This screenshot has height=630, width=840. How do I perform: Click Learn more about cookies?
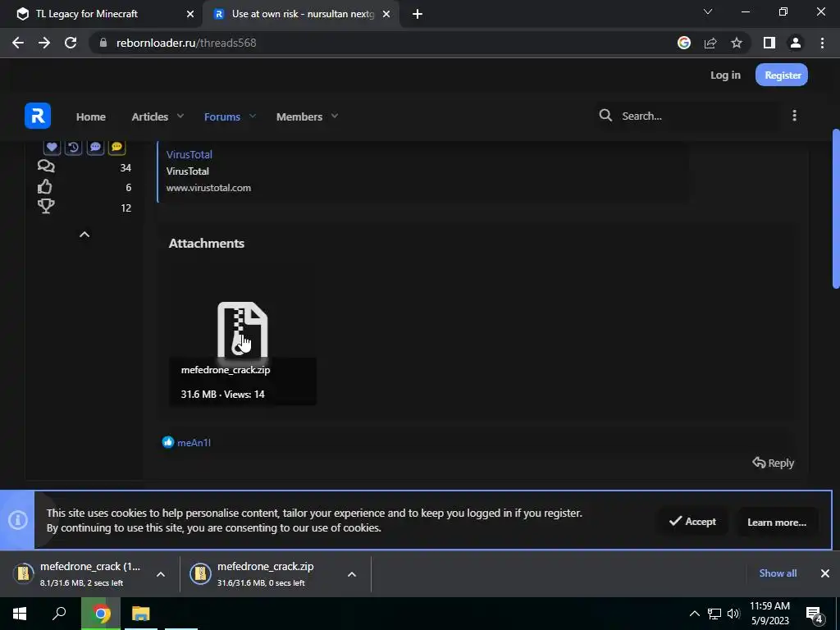pyautogui.click(x=777, y=522)
